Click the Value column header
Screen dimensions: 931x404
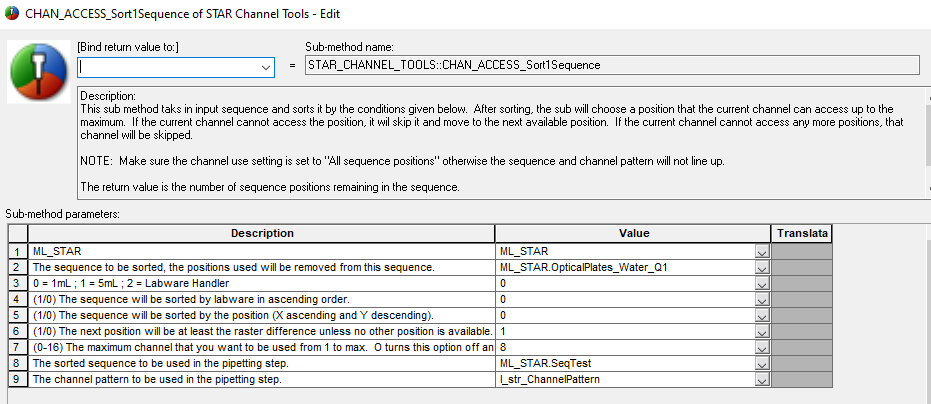pos(633,234)
